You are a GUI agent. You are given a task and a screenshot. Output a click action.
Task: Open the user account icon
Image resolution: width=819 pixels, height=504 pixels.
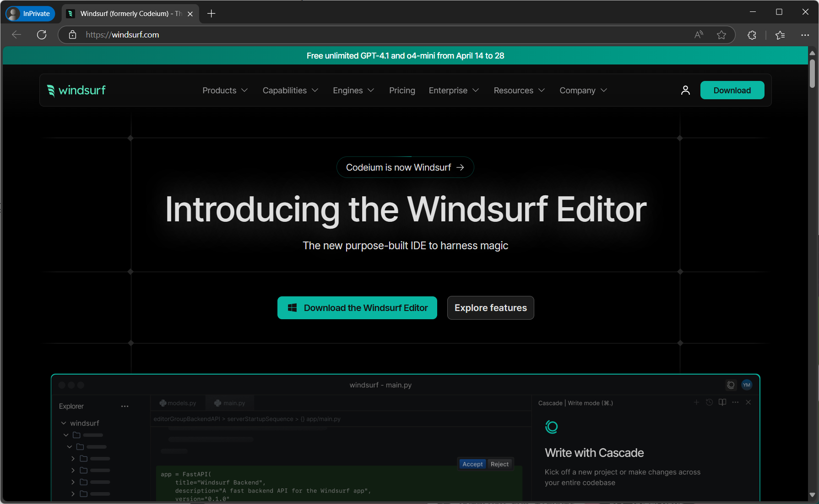pyautogui.click(x=685, y=90)
